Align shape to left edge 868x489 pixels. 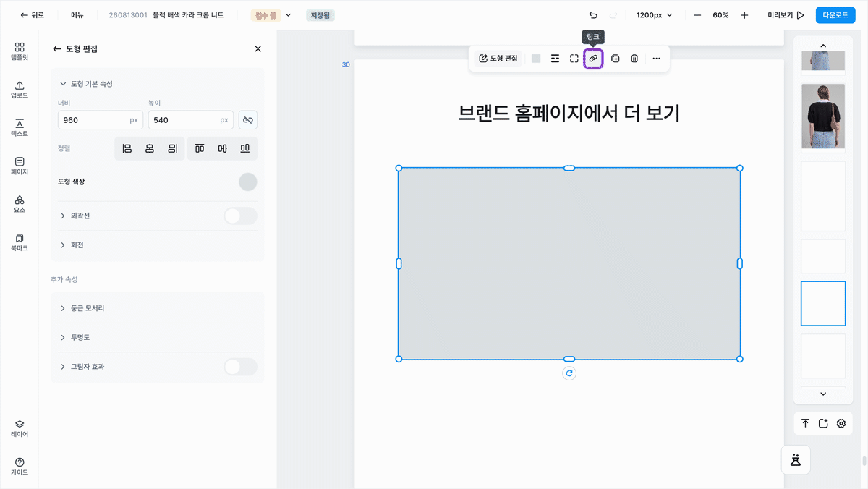tap(127, 148)
